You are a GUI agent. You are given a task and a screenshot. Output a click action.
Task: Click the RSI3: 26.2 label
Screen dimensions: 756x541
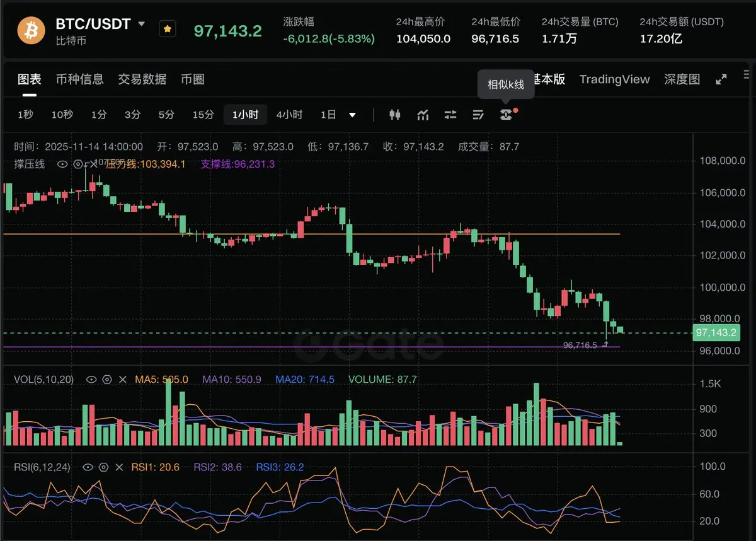[x=280, y=467]
